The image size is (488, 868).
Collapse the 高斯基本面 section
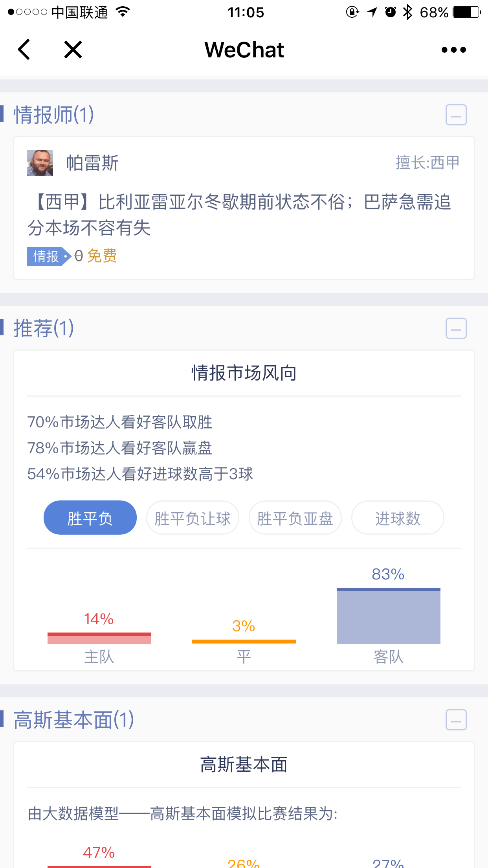tap(456, 720)
